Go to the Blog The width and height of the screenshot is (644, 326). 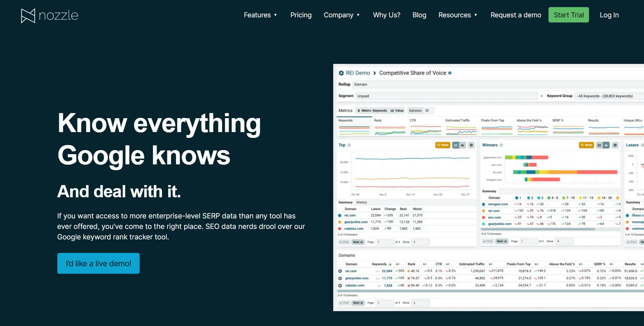(419, 15)
